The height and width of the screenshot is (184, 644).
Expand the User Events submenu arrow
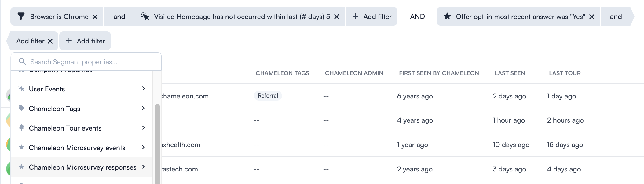pyautogui.click(x=143, y=89)
